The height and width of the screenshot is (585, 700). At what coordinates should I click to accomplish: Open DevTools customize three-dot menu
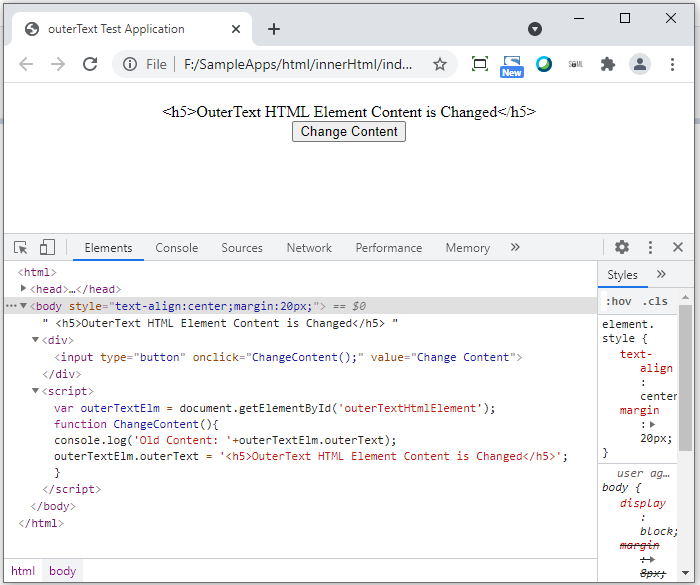(650, 247)
